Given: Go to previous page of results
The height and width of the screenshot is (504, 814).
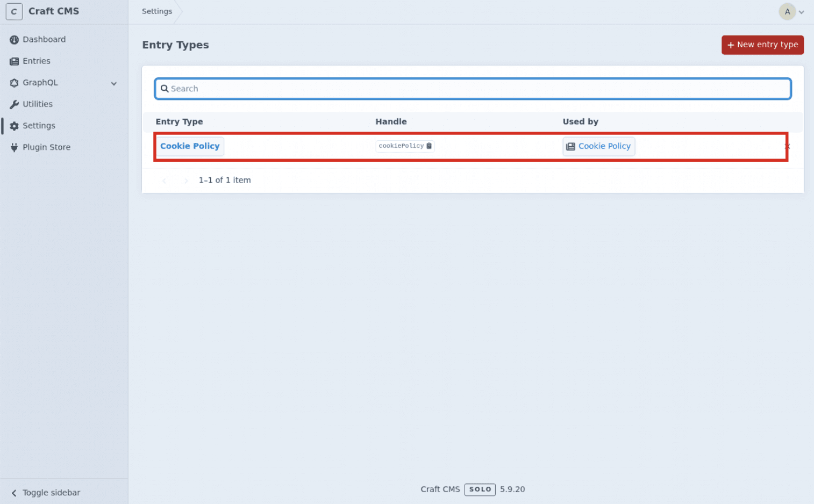Looking at the screenshot, I should pyautogui.click(x=164, y=181).
